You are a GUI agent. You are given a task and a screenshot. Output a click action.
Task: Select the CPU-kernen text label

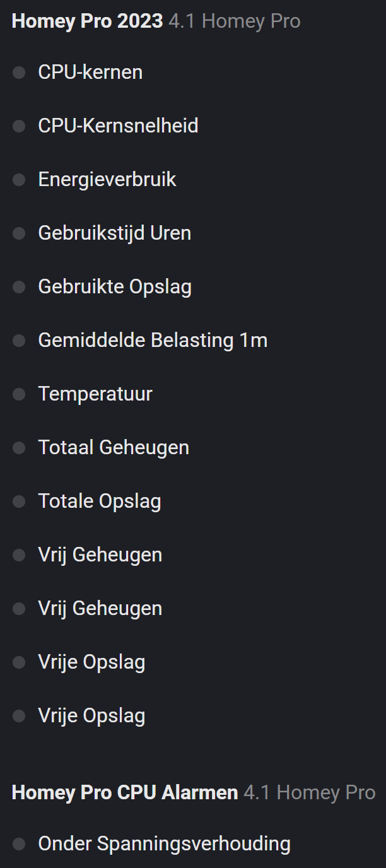(x=90, y=73)
